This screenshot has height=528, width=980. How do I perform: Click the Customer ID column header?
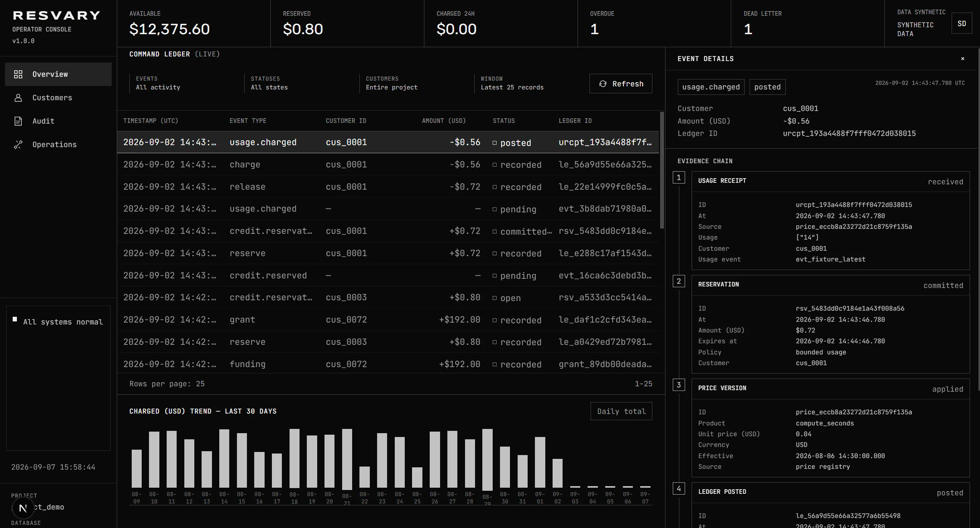[346, 121]
